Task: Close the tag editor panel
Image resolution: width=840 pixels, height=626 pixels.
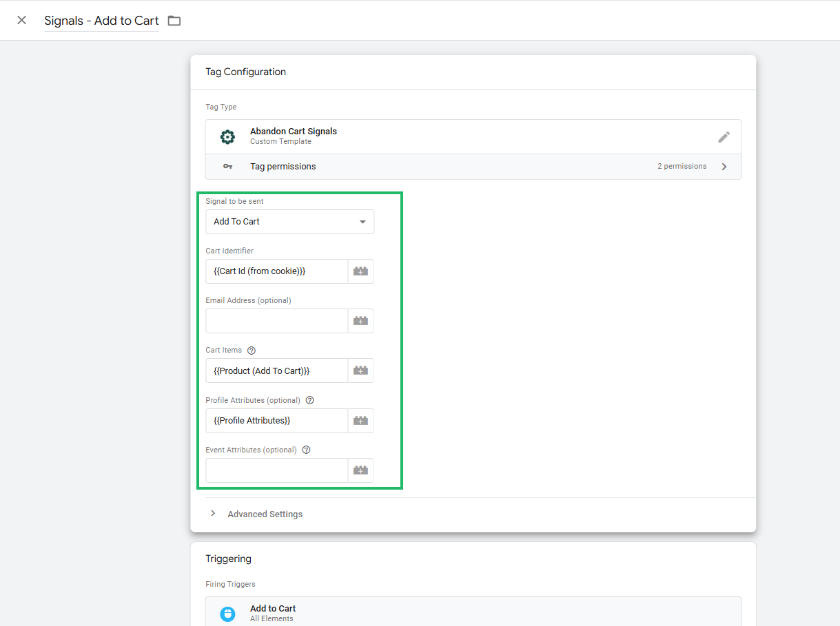Action: coord(22,20)
